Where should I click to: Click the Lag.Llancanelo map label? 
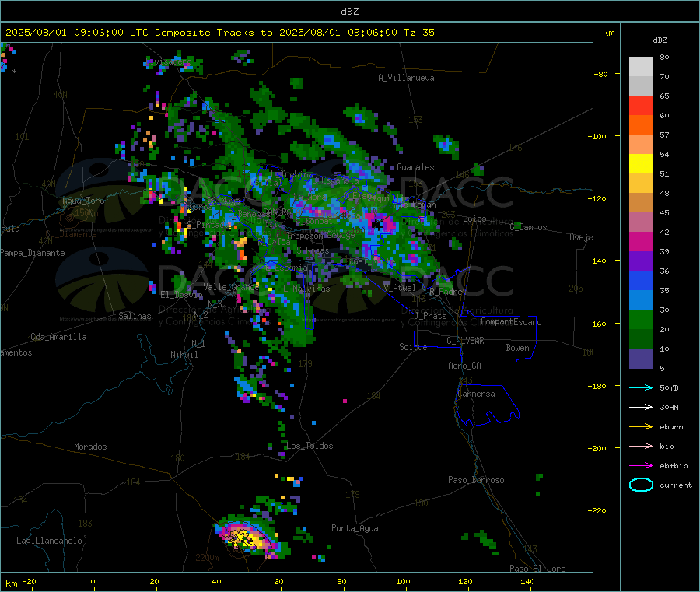[49, 541]
